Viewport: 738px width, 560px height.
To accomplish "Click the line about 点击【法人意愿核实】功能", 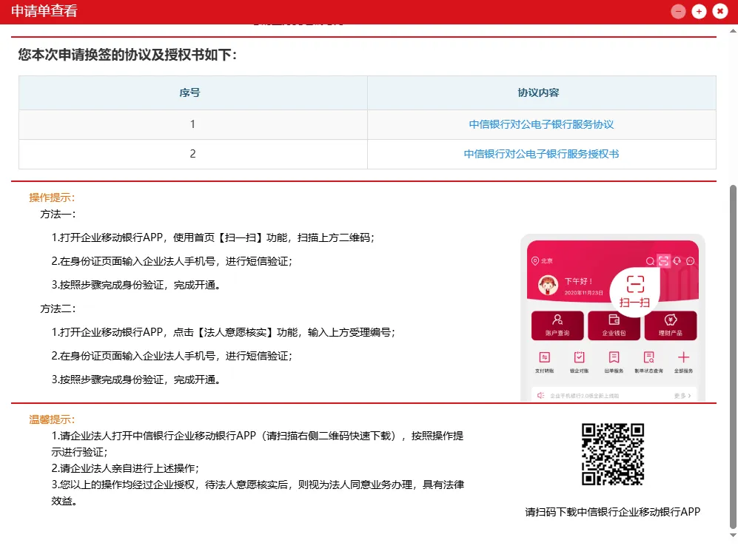I will point(223,332).
